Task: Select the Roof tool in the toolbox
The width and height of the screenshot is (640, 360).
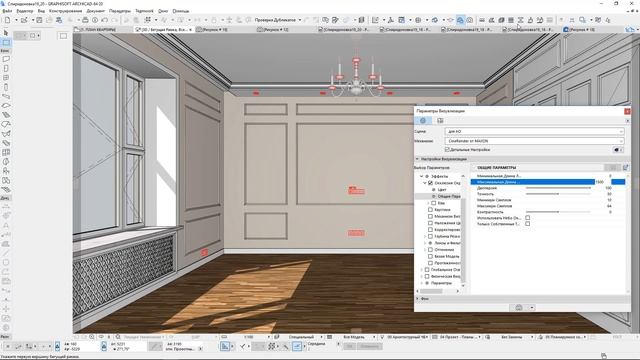Action: [x=6, y=124]
